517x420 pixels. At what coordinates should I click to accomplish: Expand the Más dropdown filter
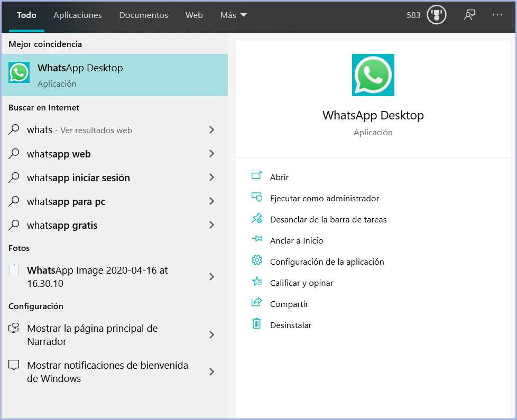pyautogui.click(x=233, y=15)
